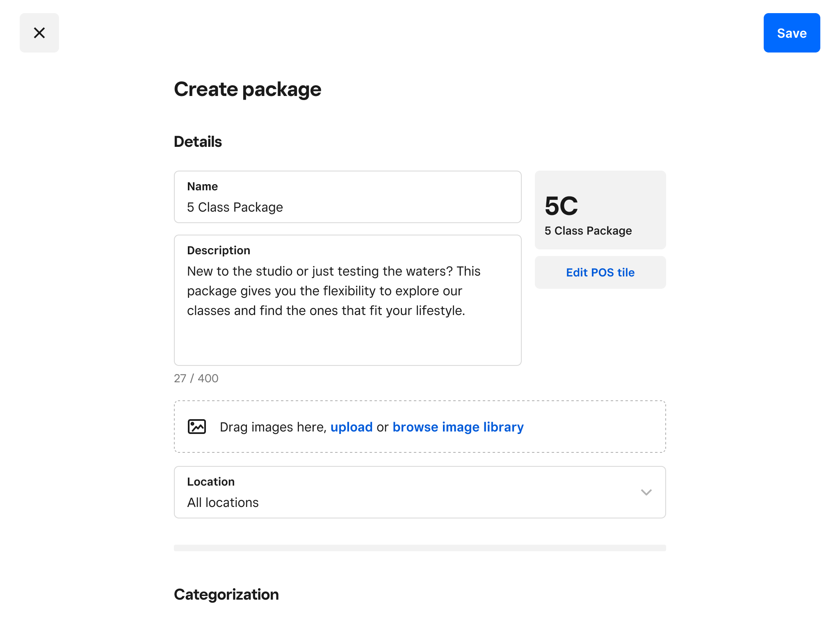840x630 pixels.
Task: Click the upload link
Action: (x=352, y=427)
